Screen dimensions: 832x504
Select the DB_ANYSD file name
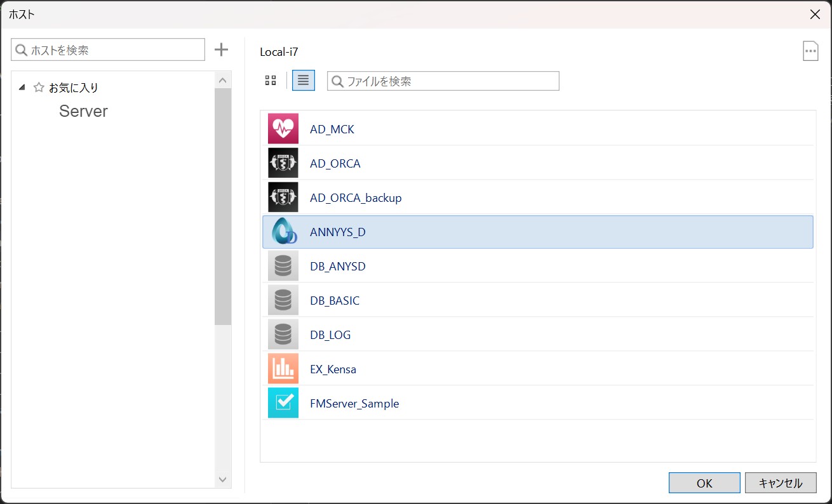tap(338, 267)
